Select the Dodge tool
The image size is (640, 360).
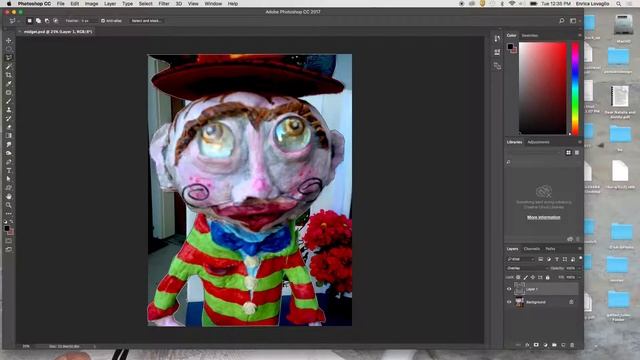[x=9, y=153]
